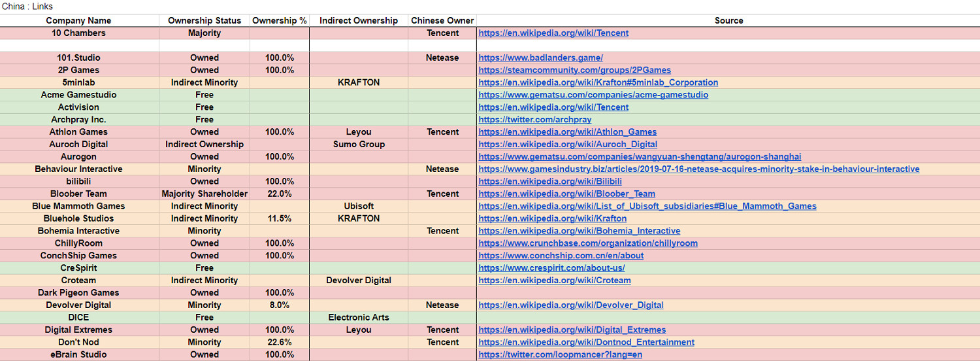Click the Chinese Owner column header
Viewport: 980px width, 361px height.
point(442,20)
